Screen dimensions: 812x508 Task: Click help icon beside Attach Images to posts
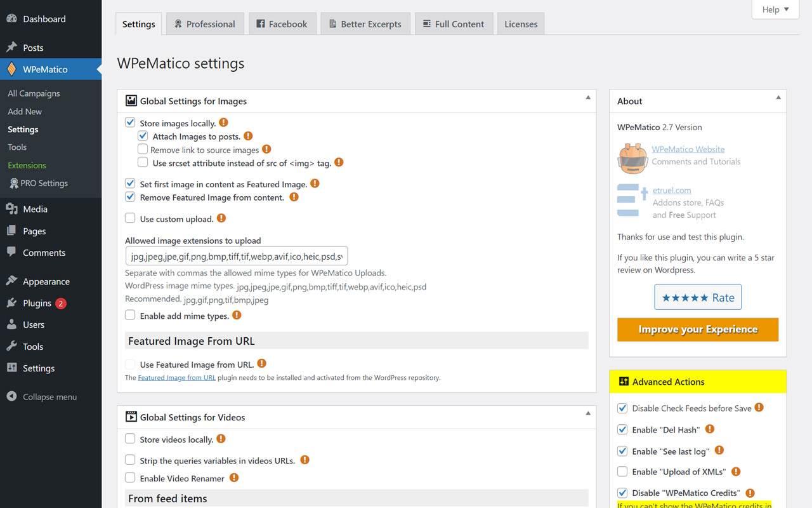[248, 136]
